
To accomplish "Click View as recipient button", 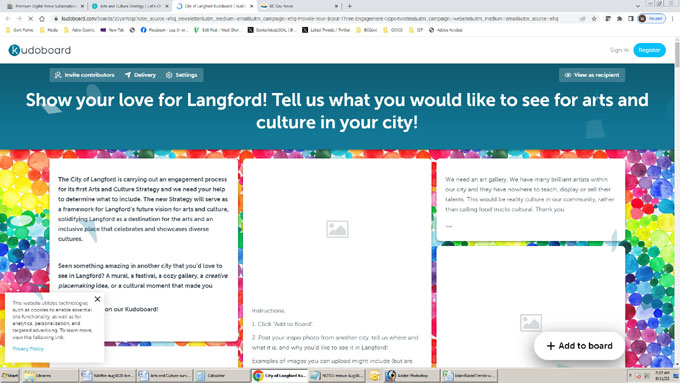I will tap(592, 75).
